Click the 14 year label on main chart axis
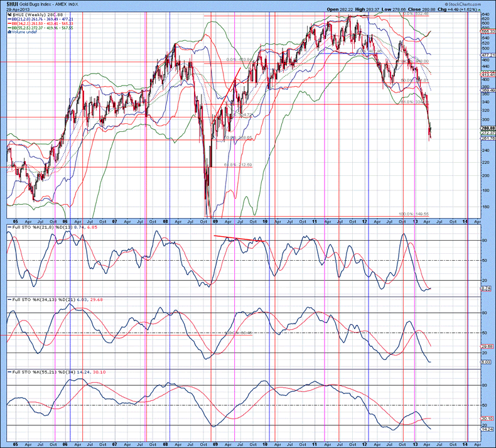 (465, 222)
